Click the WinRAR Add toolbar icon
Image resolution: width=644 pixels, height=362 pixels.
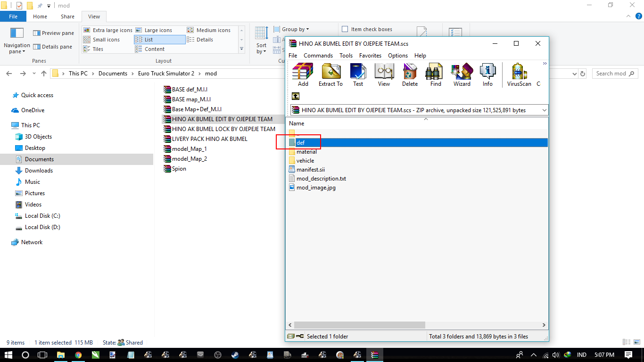pos(303,75)
